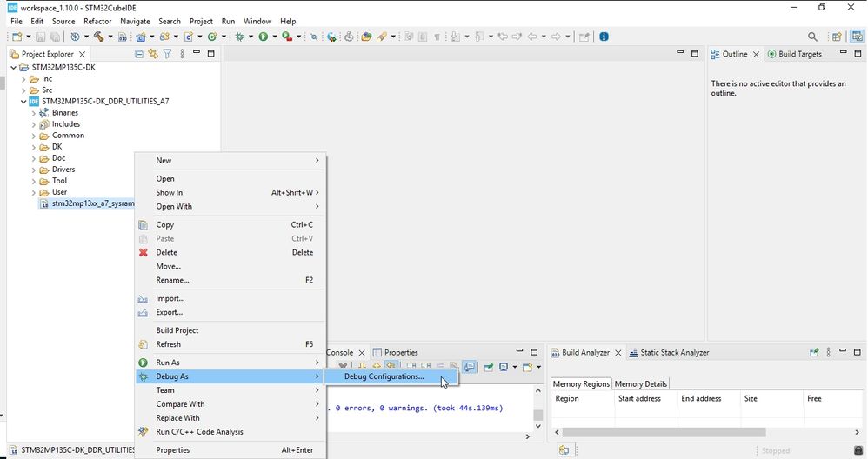Click the red X Delete menu icon
The image size is (868, 459).
(x=143, y=252)
